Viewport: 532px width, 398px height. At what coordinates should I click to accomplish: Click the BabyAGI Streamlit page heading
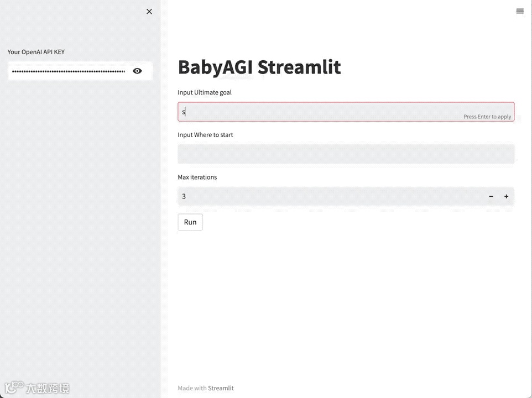(259, 67)
